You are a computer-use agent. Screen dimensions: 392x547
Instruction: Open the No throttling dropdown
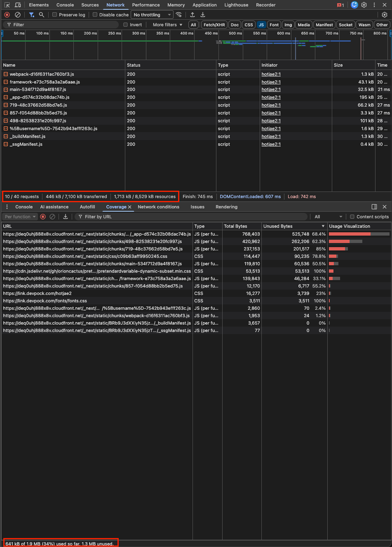click(x=152, y=15)
